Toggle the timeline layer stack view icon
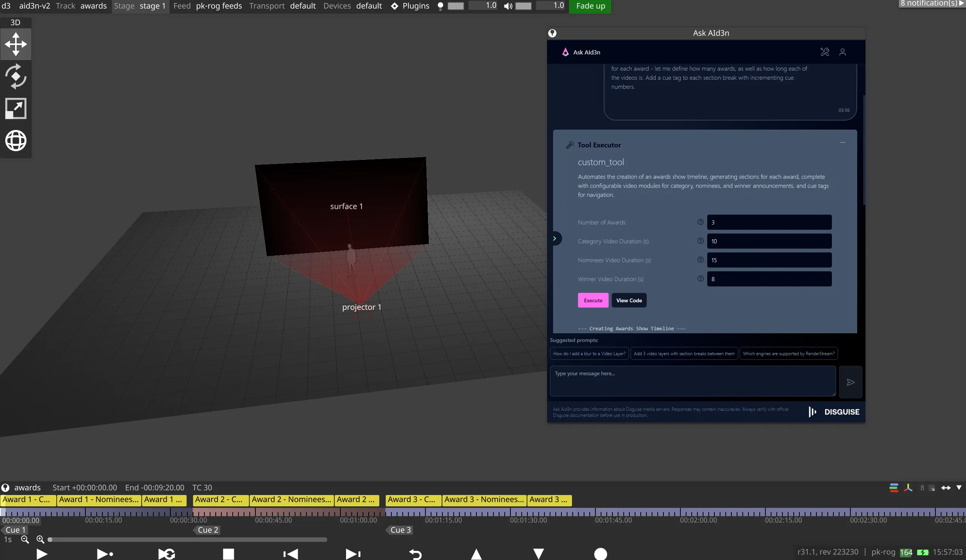 pyautogui.click(x=893, y=487)
